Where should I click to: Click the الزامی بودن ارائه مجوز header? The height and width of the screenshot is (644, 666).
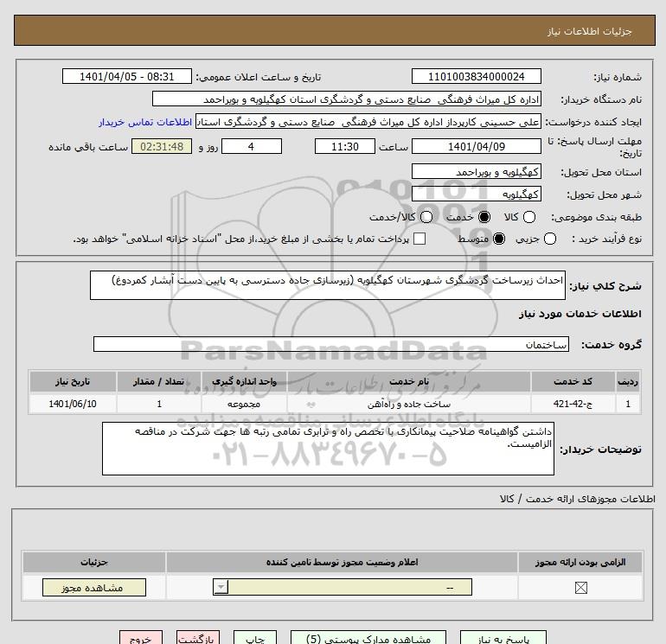pyautogui.click(x=580, y=562)
